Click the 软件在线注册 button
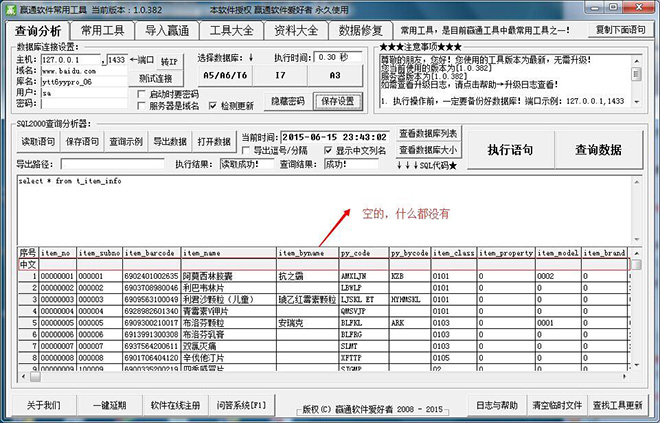Image resolution: width=660 pixels, height=423 pixels. point(176,405)
